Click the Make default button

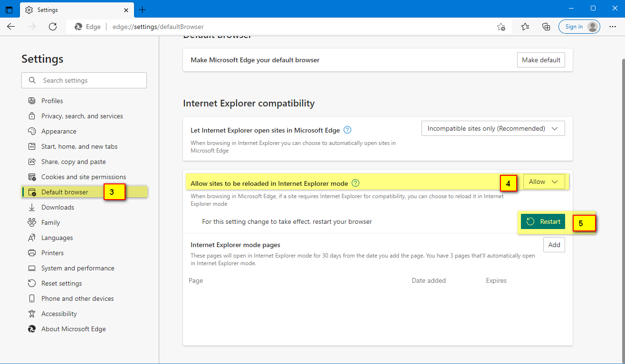coord(541,60)
